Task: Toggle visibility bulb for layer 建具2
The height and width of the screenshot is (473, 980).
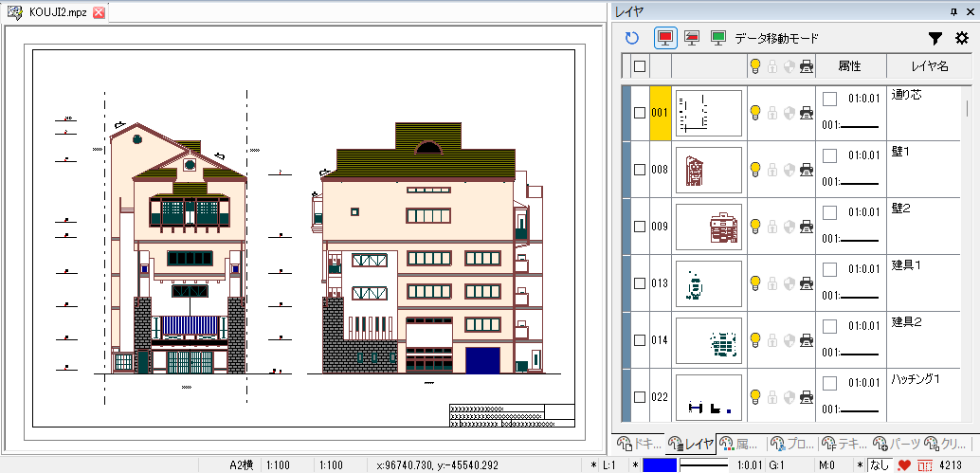Action: [755, 340]
